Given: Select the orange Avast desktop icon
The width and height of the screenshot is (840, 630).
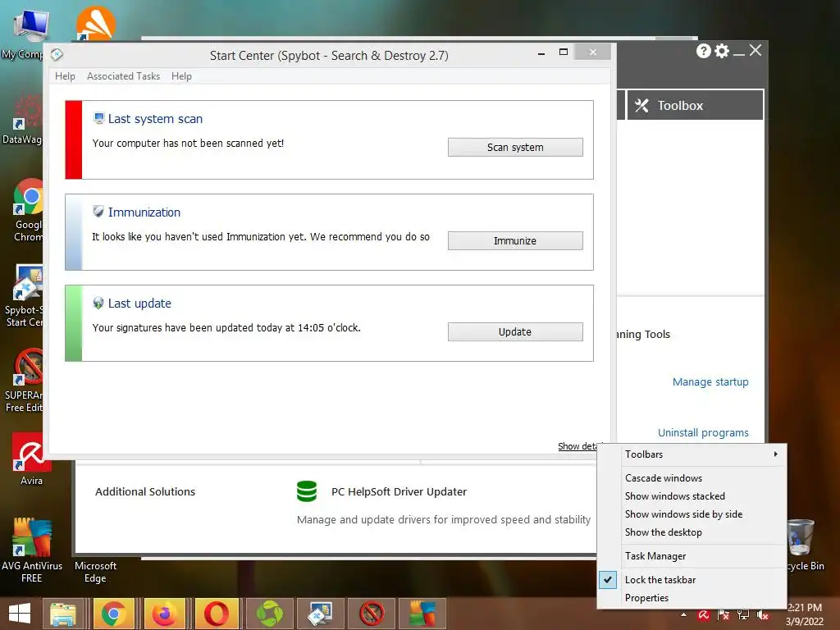Looking at the screenshot, I should click(x=95, y=23).
